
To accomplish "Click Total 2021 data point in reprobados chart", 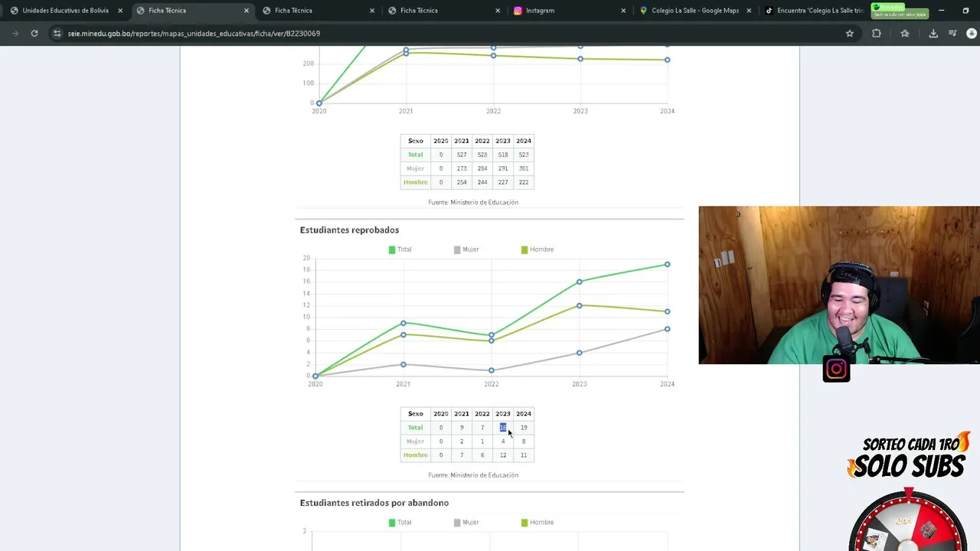I will click(x=403, y=323).
